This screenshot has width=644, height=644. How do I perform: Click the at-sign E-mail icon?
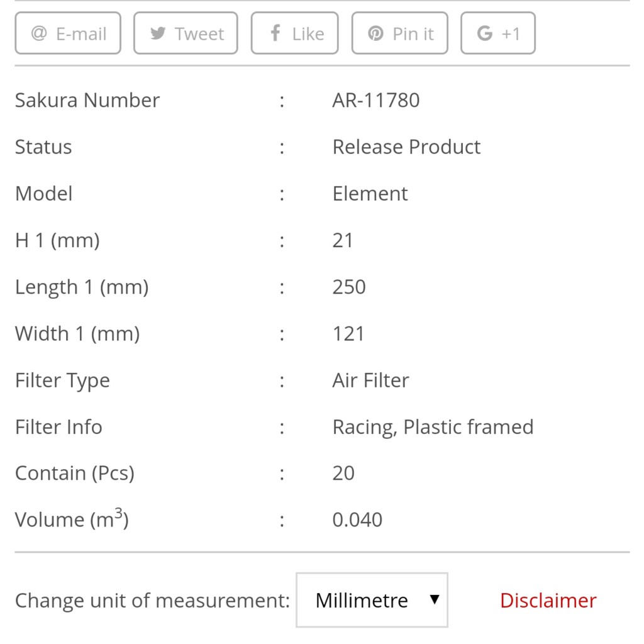[x=39, y=33]
